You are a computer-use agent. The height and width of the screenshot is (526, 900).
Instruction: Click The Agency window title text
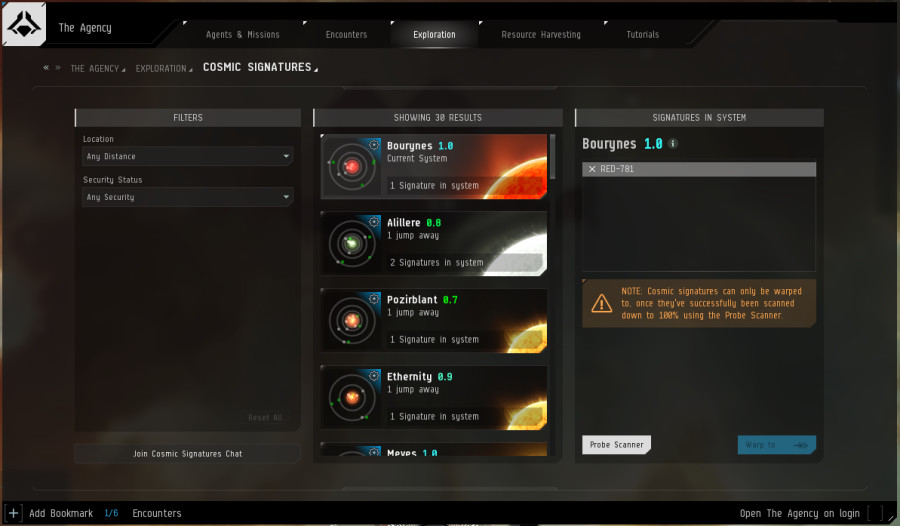point(85,28)
